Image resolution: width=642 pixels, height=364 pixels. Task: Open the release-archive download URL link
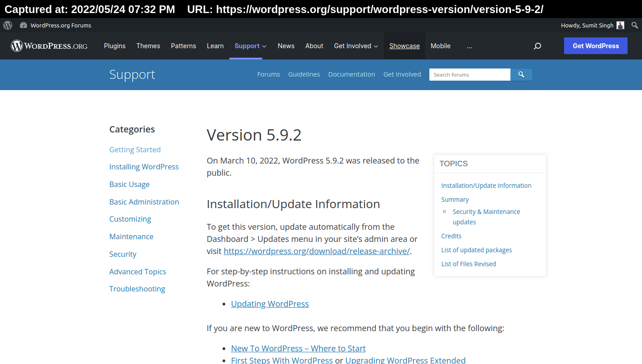[x=317, y=251]
